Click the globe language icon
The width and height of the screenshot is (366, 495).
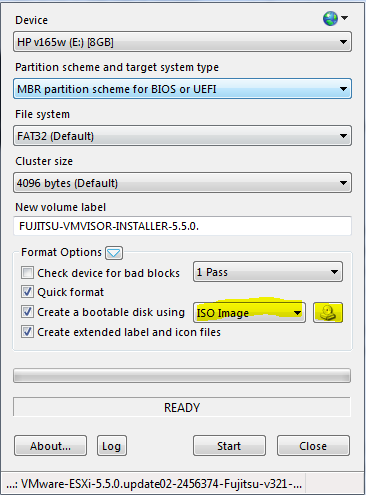[330, 19]
